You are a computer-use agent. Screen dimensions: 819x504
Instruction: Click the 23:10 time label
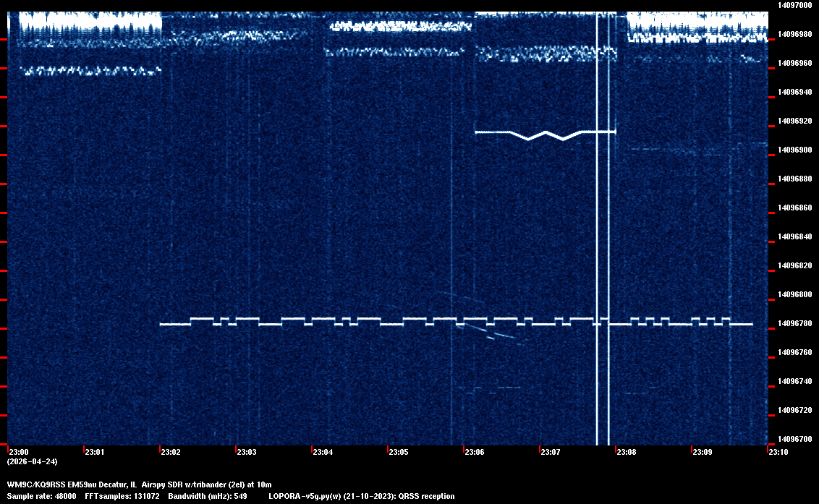tap(778, 453)
